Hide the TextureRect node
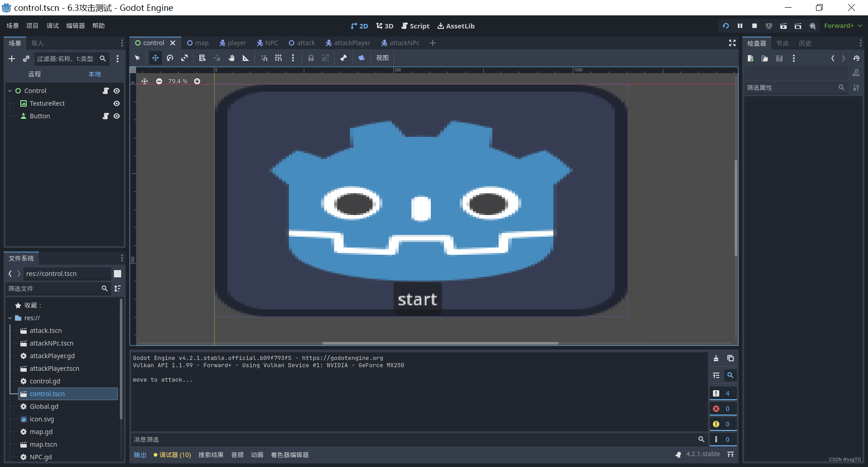Viewport: 868px width, 467px height. point(117,103)
